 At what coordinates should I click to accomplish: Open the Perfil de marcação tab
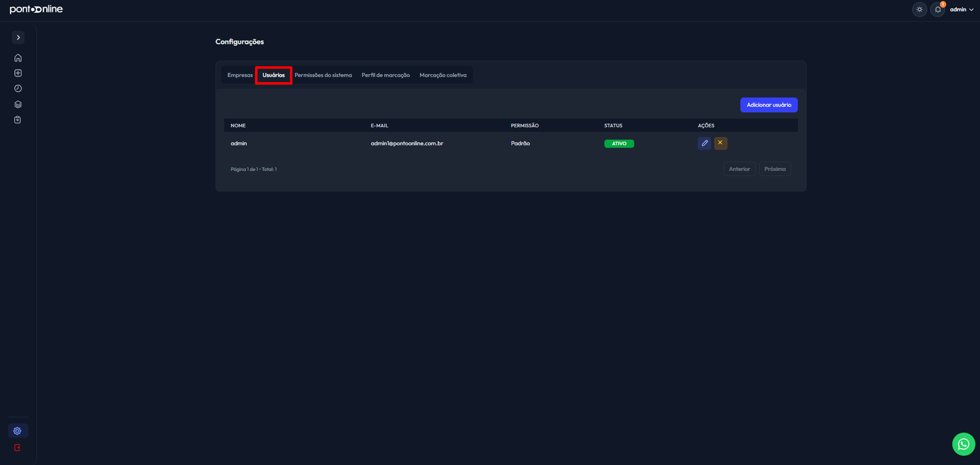pos(386,75)
